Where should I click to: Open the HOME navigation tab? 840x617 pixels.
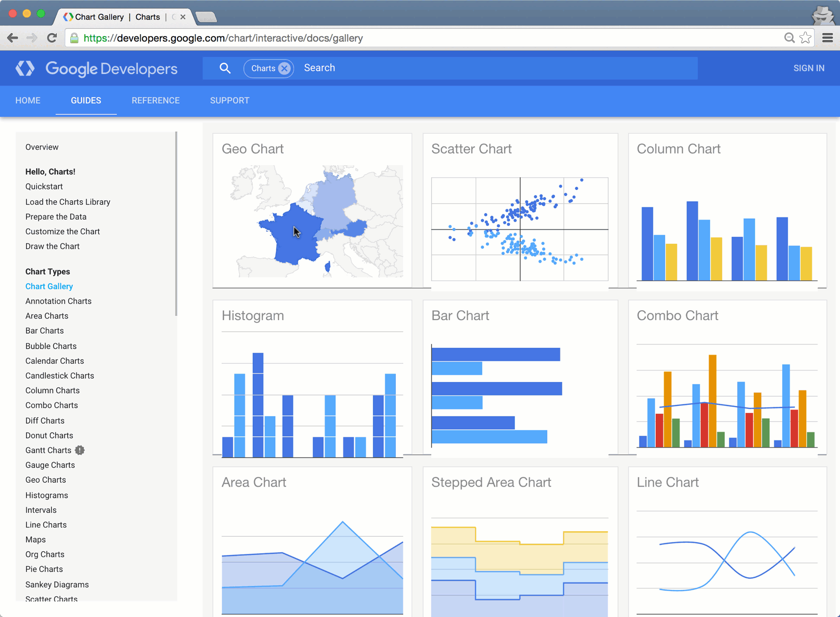click(x=28, y=100)
